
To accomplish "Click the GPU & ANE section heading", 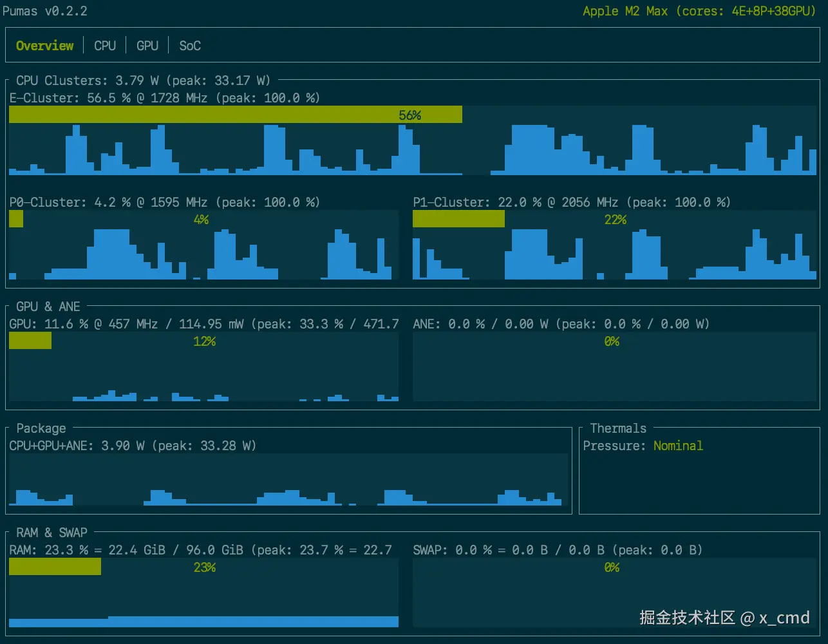I will coord(48,307).
